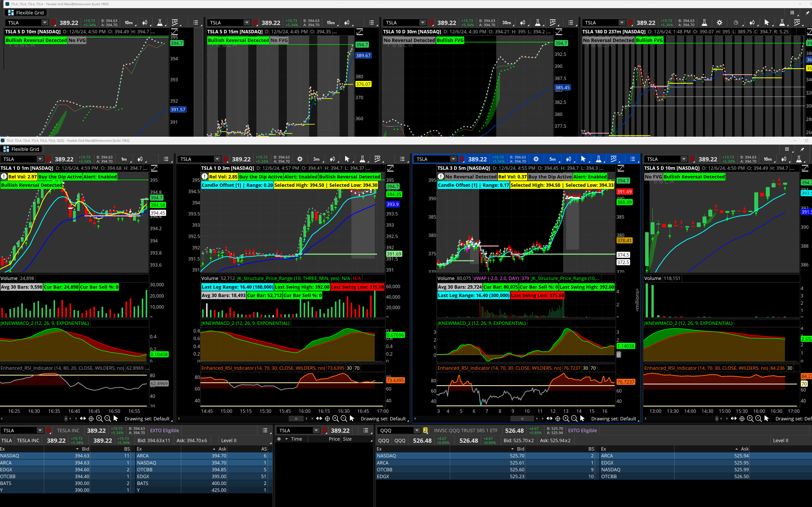This screenshot has width=812, height=507.
Task: Select ARCA 525.94 ask row in QQQ Level II
Action: [x=706, y=456]
